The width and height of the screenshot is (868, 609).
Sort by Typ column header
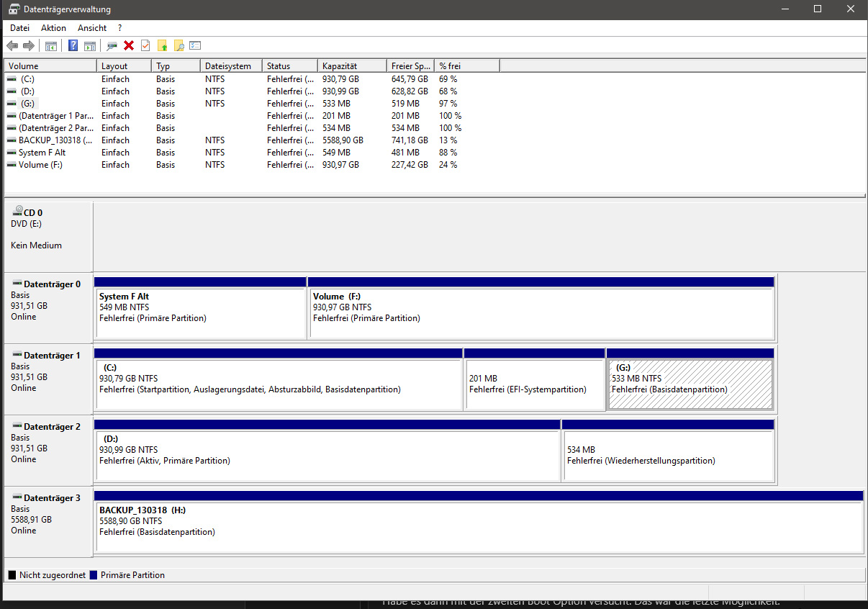[176, 66]
